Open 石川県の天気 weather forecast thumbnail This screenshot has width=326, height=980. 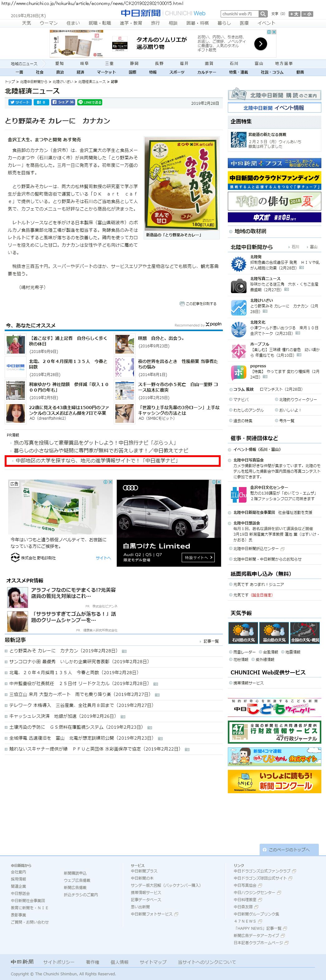pos(243,632)
